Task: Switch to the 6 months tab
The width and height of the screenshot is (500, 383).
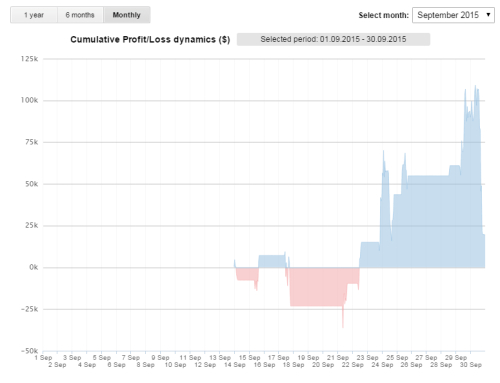Action: [x=80, y=15]
